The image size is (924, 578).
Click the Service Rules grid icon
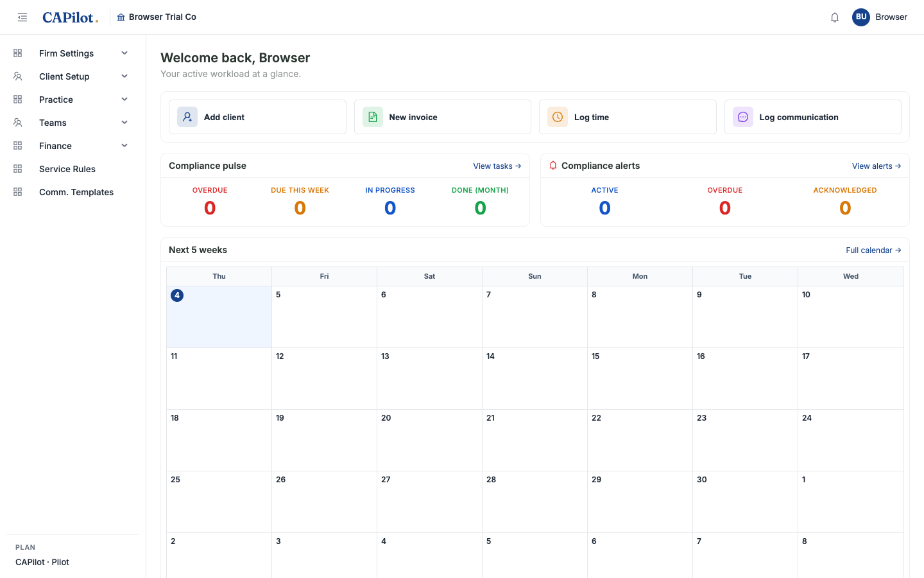[x=18, y=169]
